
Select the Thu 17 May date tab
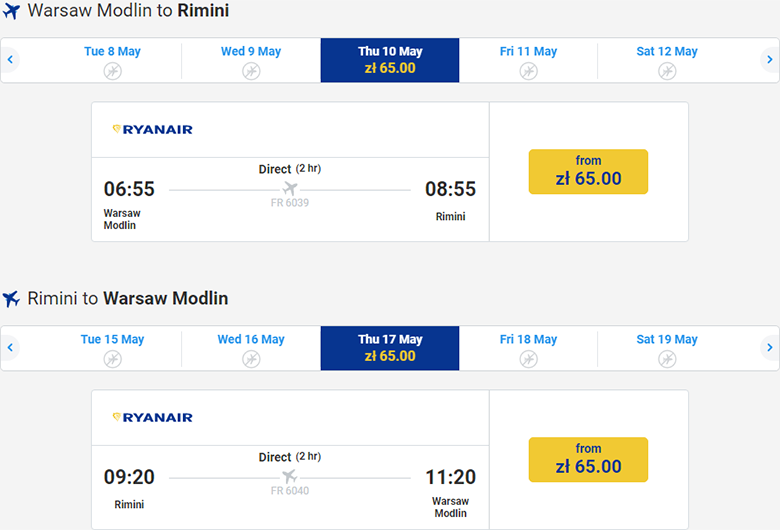[390, 348]
